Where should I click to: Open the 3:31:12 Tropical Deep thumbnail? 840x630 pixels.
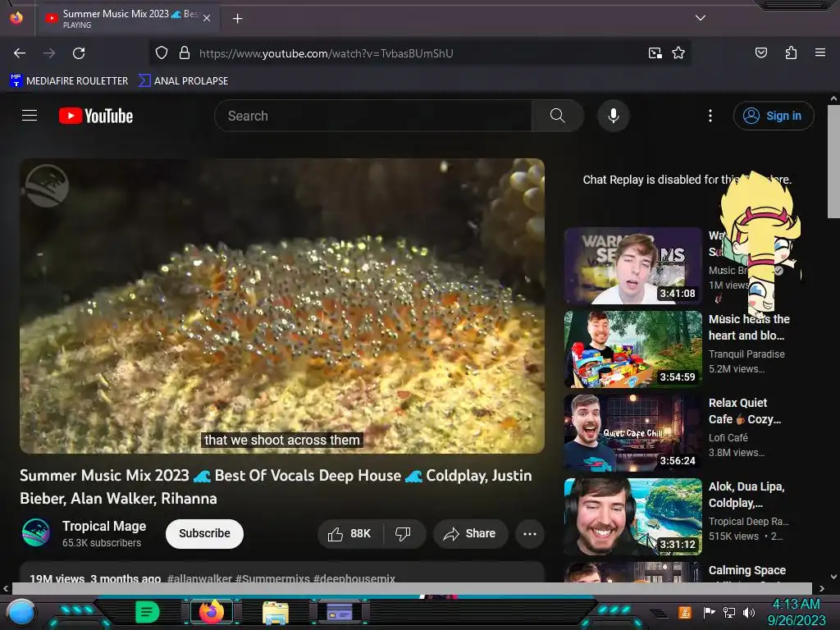tap(632, 517)
